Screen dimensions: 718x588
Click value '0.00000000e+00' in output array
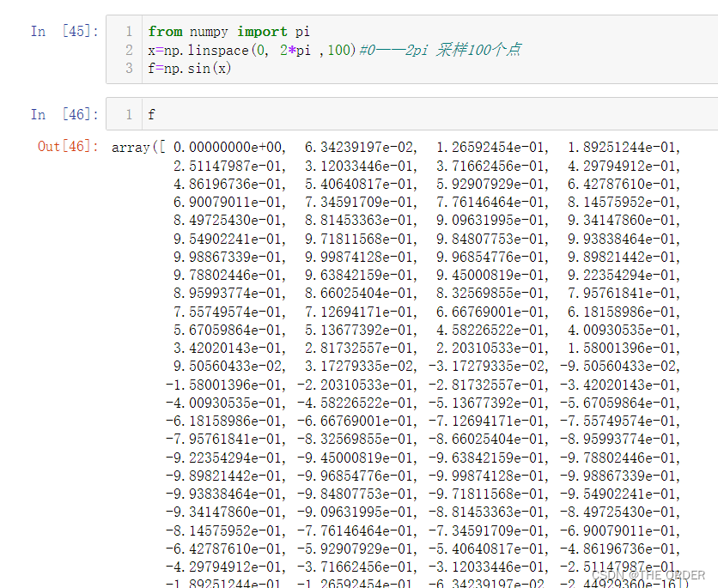[229, 148]
